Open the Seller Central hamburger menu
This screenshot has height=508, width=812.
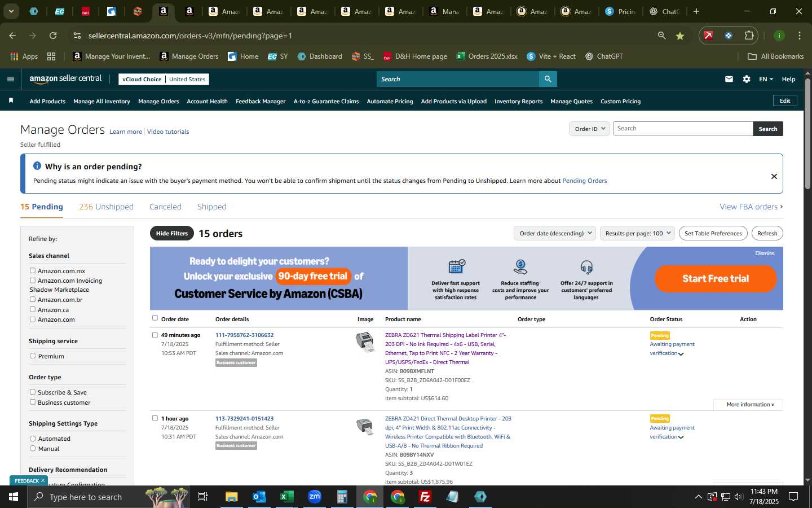coord(10,79)
